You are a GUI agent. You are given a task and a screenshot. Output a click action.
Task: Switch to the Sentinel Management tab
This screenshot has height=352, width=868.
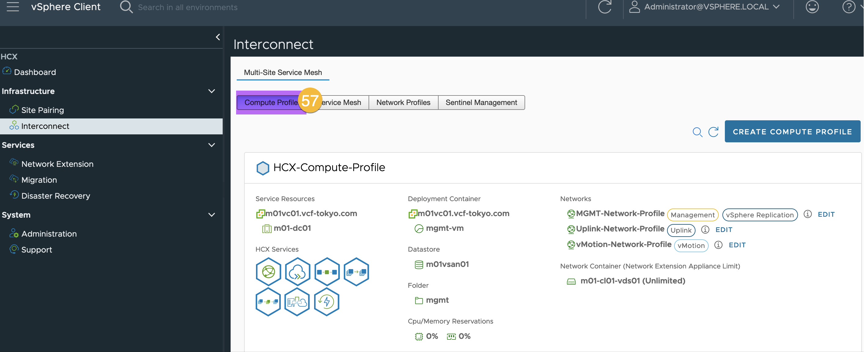coord(481,103)
